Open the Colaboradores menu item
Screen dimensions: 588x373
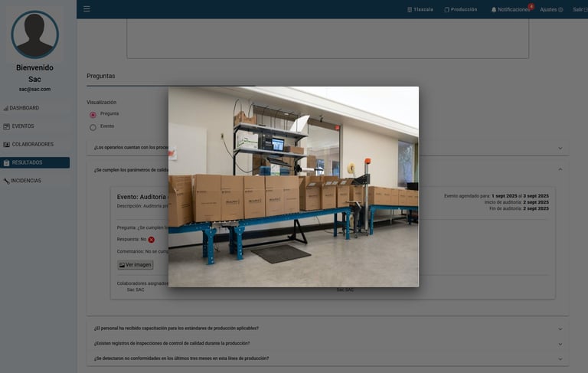(35, 144)
